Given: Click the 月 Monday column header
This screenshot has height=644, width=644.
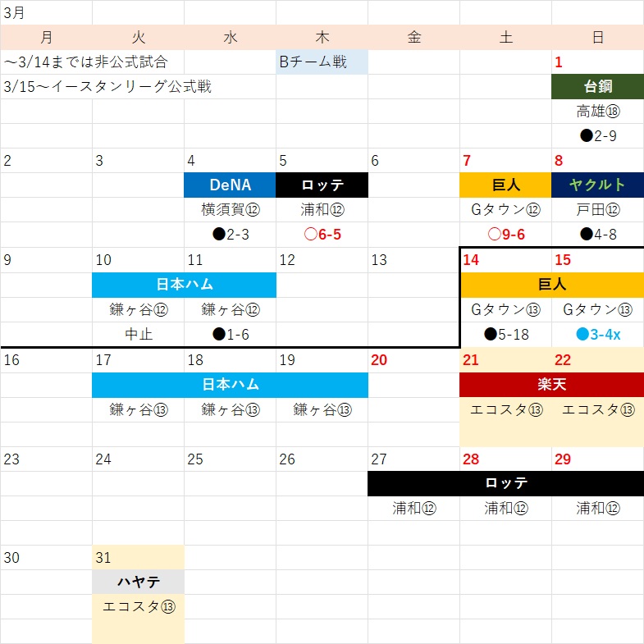Looking at the screenshot, I should click(x=46, y=37).
